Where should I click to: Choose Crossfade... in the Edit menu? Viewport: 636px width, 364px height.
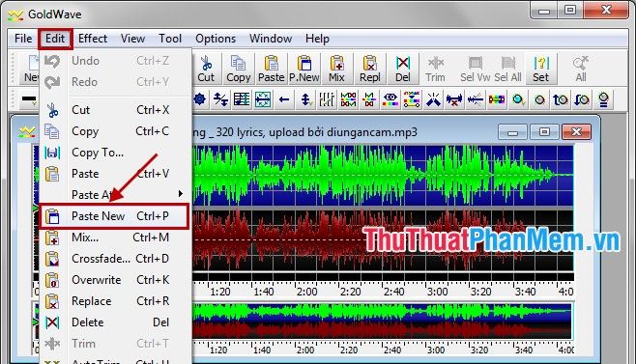tap(114, 259)
